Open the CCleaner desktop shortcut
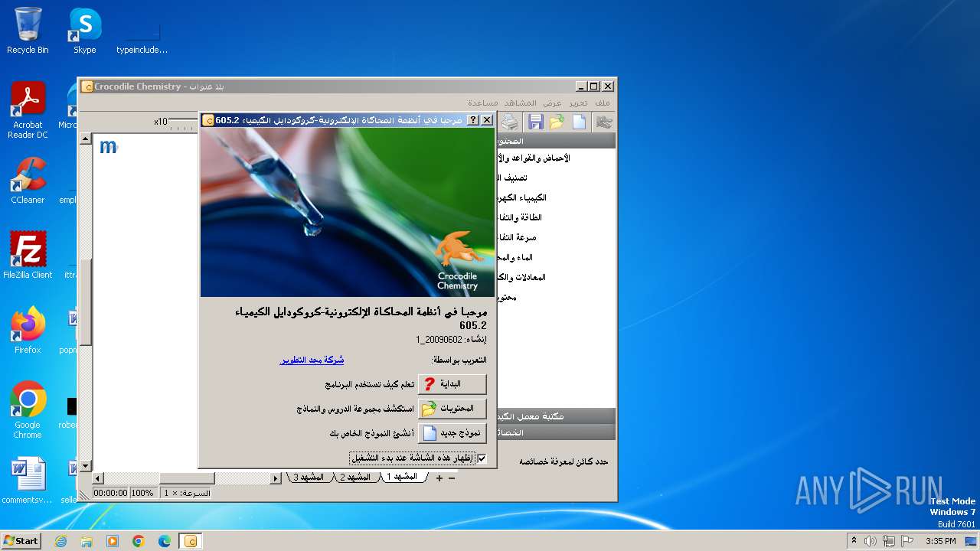This screenshot has height=551, width=980. (28, 181)
